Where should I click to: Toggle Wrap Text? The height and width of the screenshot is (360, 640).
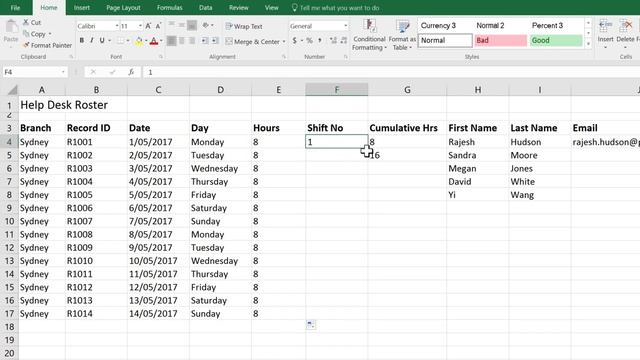244,26
